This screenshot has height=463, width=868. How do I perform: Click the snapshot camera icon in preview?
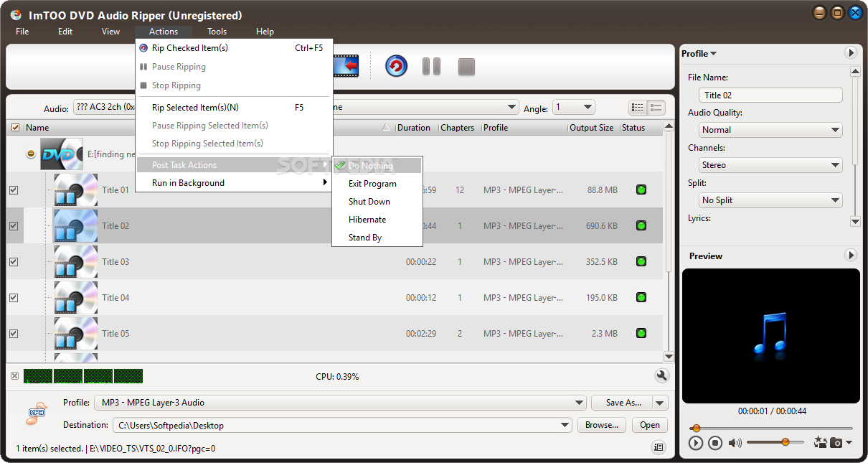[x=836, y=443]
